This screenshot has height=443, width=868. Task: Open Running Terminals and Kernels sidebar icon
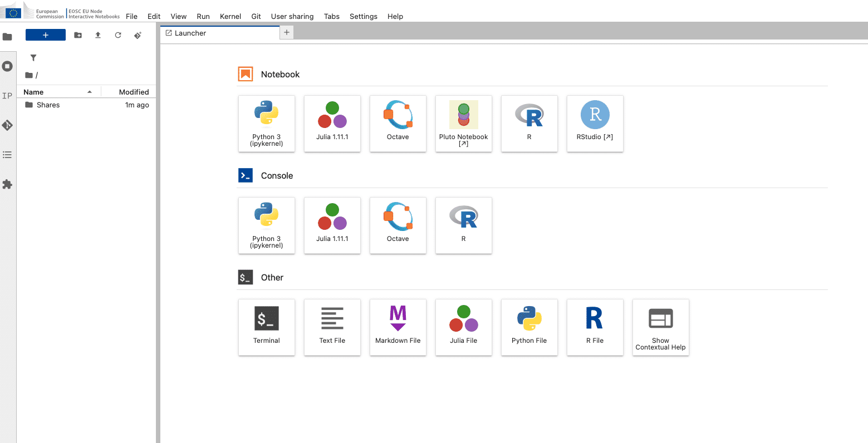[7, 66]
